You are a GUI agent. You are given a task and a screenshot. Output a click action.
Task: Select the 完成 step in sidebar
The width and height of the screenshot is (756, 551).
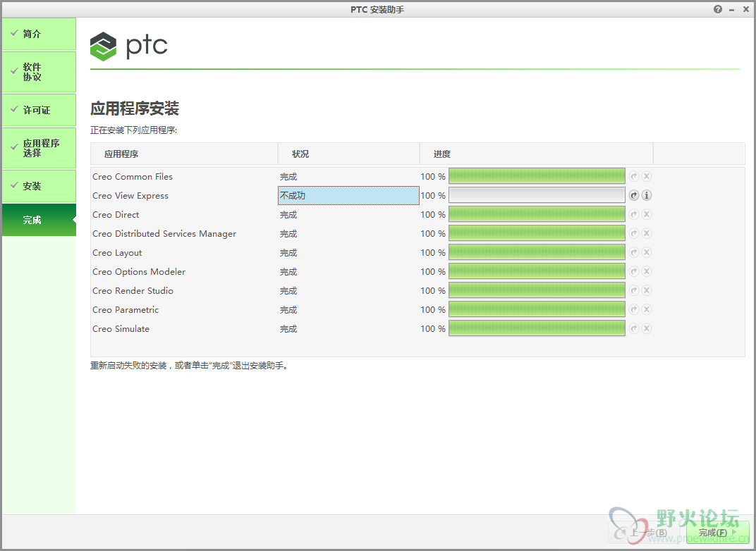pyautogui.click(x=39, y=220)
